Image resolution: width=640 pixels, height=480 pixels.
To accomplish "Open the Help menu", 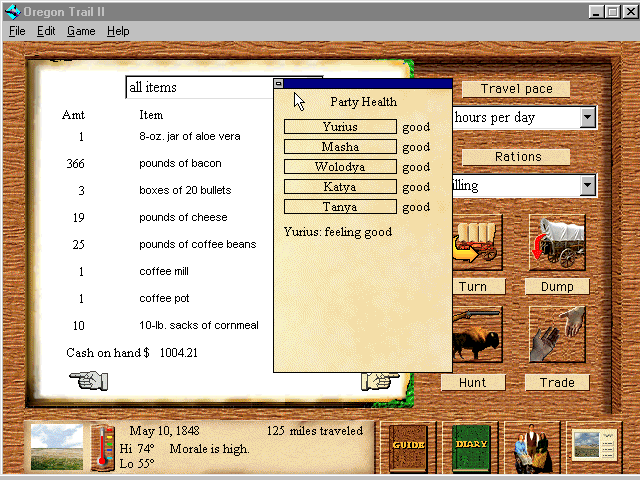I will pos(118,31).
